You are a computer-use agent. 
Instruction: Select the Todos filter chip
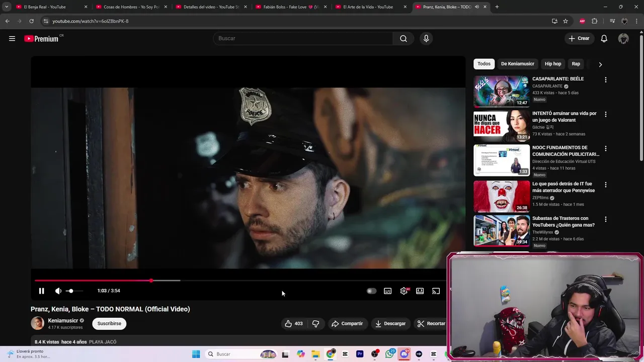click(x=484, y=64)
